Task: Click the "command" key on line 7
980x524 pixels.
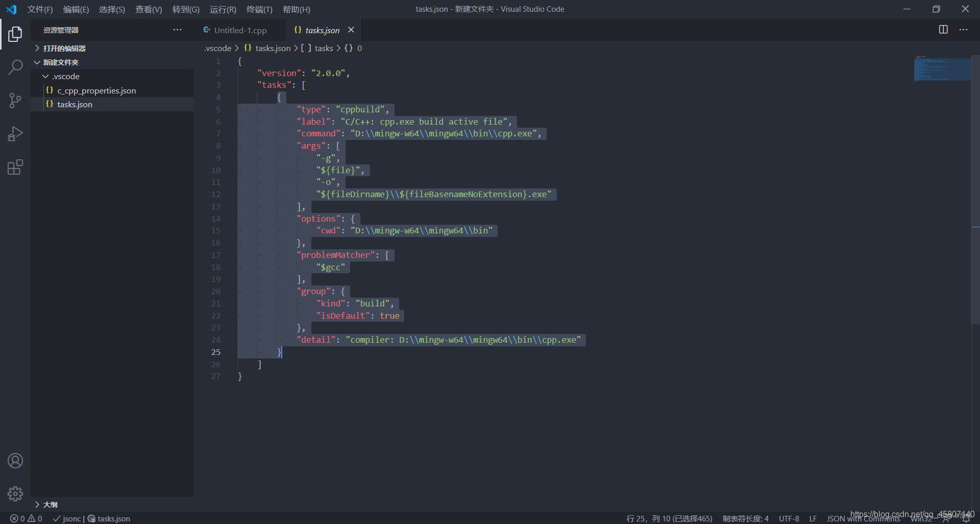Action: pyautogui.click(x=318, y=133)
